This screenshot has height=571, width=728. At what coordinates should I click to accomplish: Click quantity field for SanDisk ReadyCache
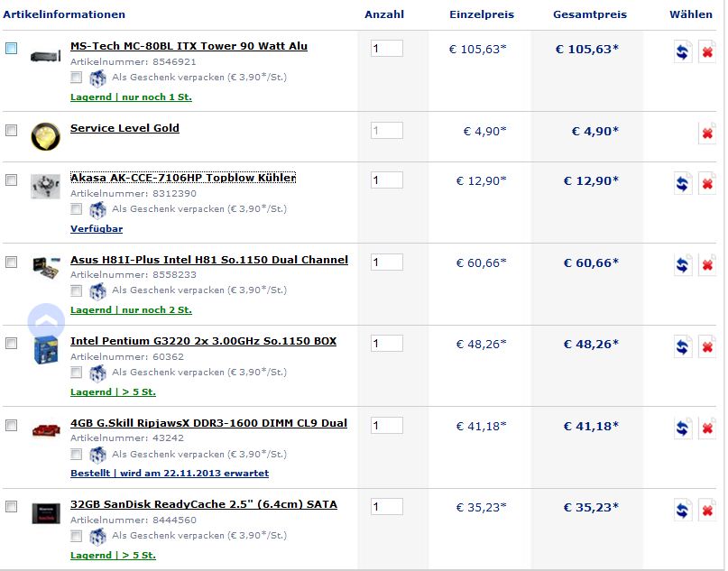[387, 507]
